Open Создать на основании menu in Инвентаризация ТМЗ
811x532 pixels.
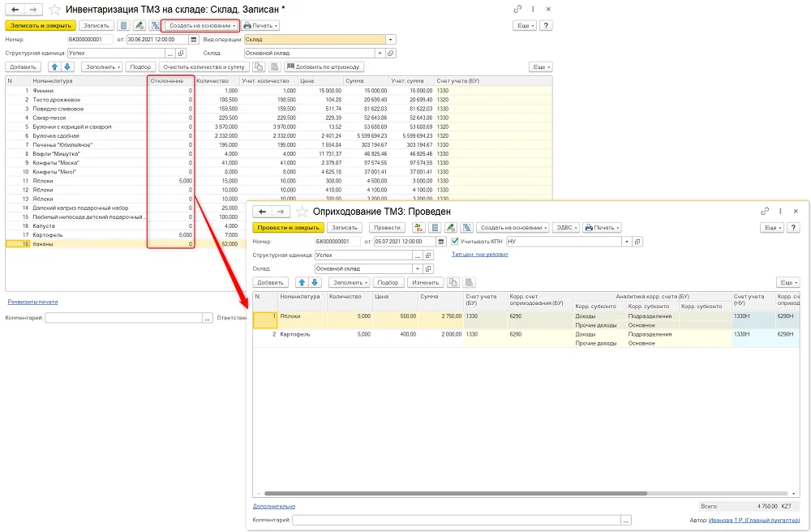tap(202, 25)
